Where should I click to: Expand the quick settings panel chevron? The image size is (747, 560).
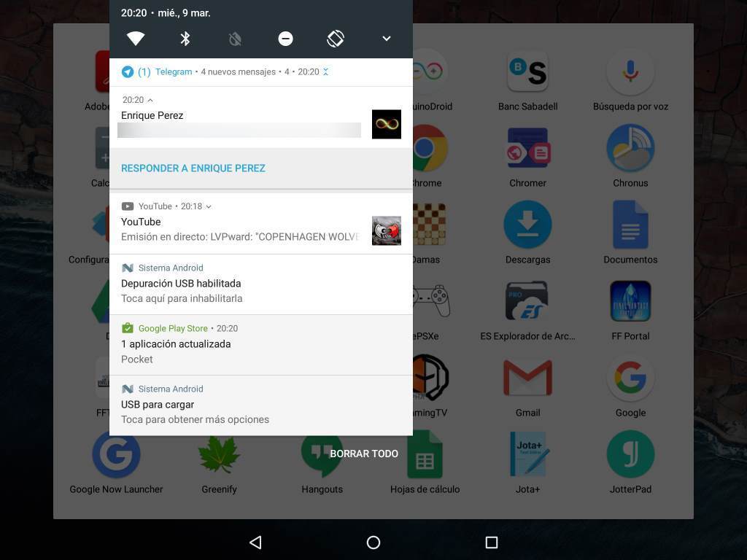click(387, 39)
